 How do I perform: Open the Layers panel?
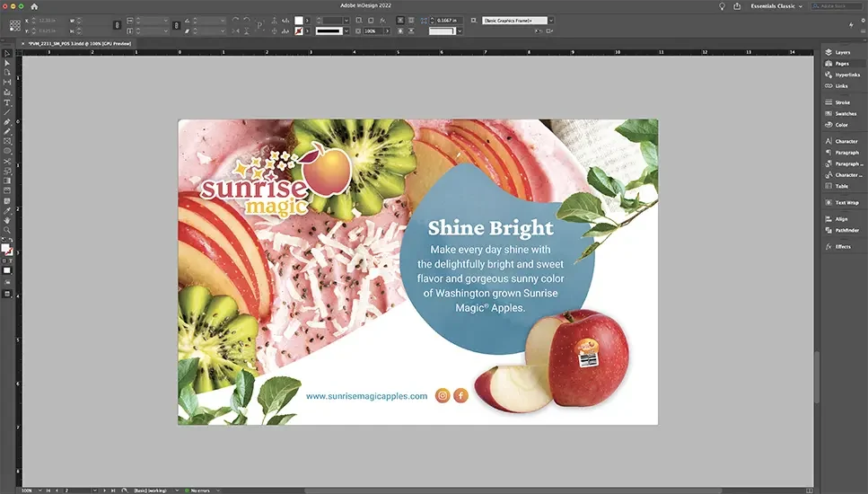coord(843,52)
